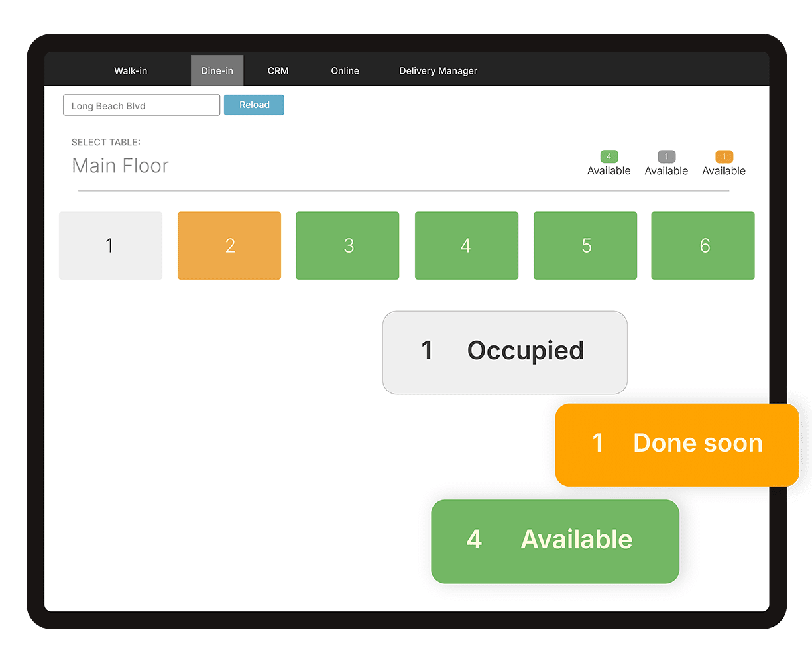Select green table 4
The height and width of the screenshot is (663, 812).
(466, 246)
